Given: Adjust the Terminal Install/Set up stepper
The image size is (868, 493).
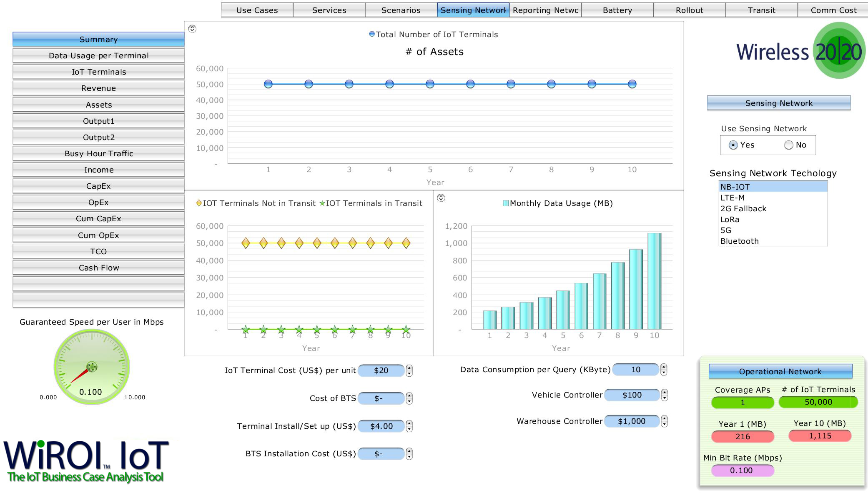Looking at the screenshot, I should point(409,426).
